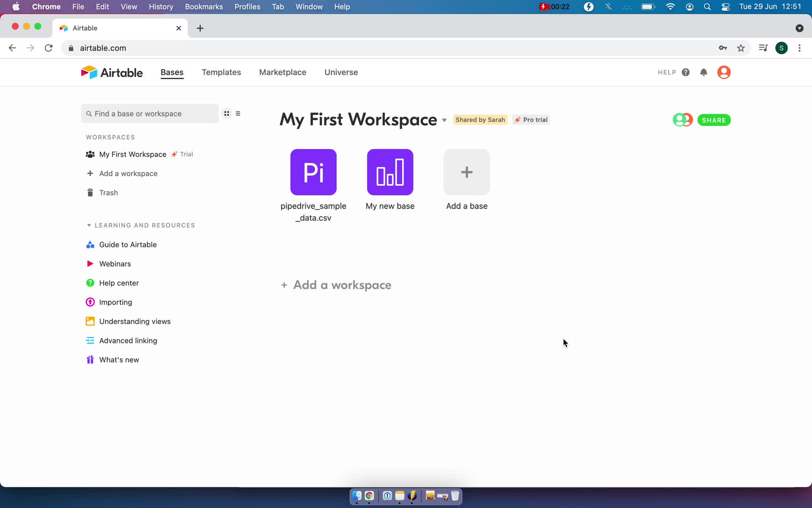Open My new base
Image resolution: width=812 pixels, height=508 pixels.
(x=390, y=172)
